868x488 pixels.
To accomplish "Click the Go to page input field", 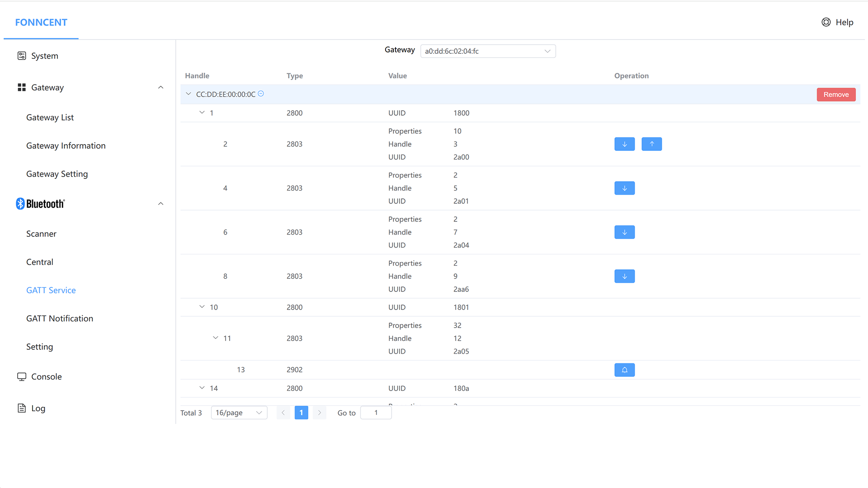I will [376, 413].
